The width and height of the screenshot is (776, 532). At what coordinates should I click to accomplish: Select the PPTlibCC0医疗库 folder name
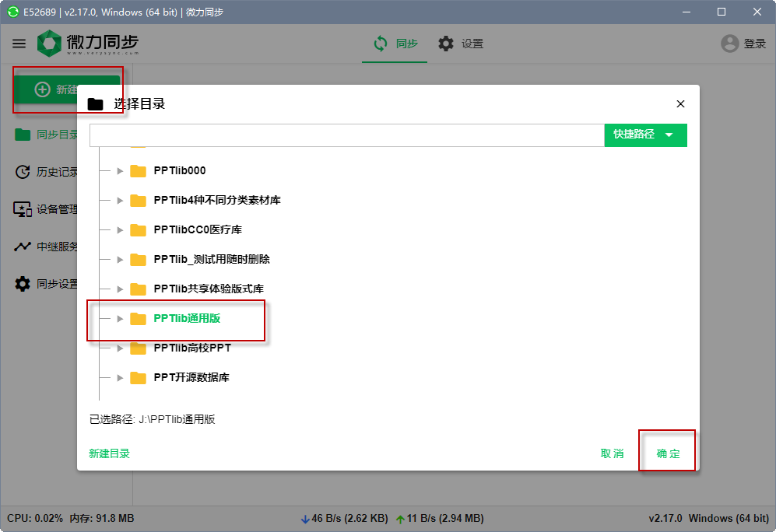point(198,230)
